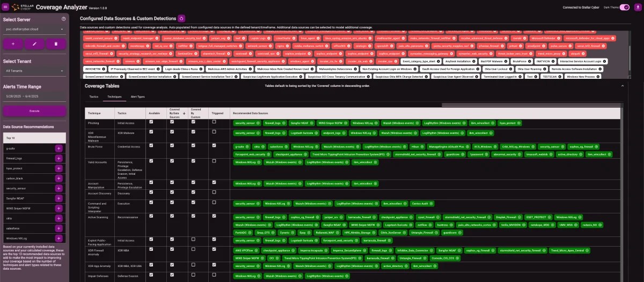Click the Defense Evasion tactics cell
The width and height of the screenshot is (644, 282).
130,276
